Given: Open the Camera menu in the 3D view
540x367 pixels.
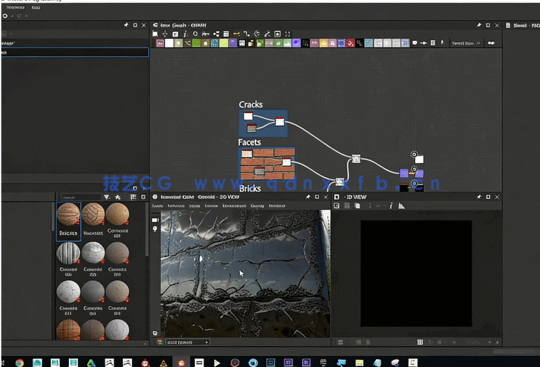Looking at the screenshot, I should point(211,206).
